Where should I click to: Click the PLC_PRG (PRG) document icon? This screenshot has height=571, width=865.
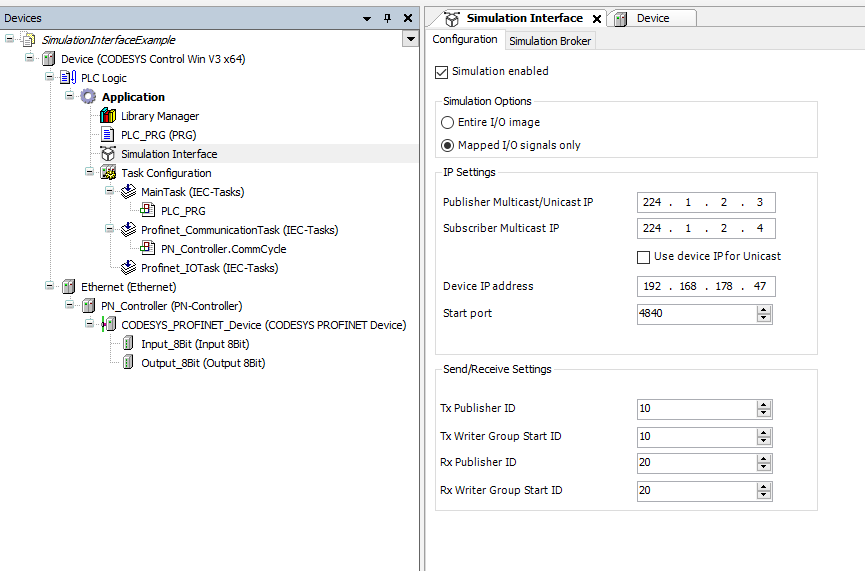pos(108,135)
